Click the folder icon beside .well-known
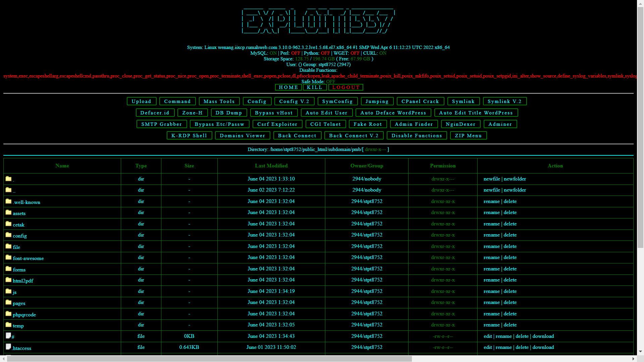Screen dimensions: 644x362 point(8,201)
